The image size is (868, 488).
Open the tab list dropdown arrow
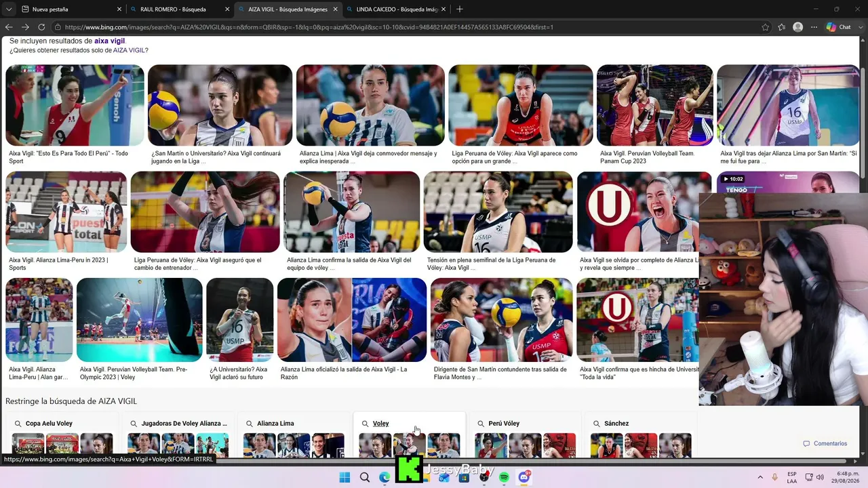tap(8, 9)
